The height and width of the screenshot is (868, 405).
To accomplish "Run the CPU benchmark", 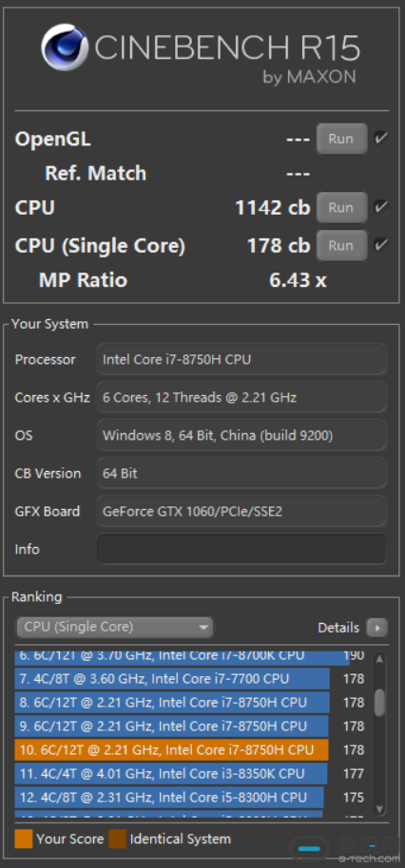I will tap(341, 208).
